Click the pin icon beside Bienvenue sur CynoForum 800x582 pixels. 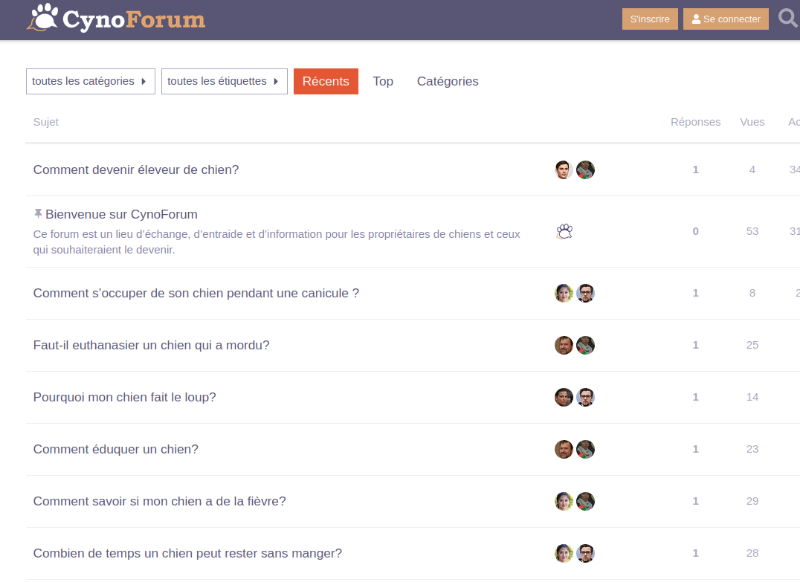[38, 214]
